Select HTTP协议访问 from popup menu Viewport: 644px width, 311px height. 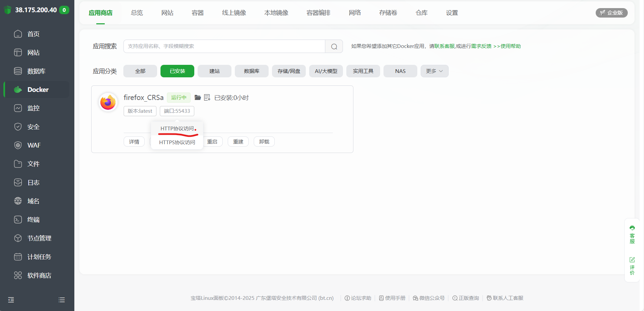(x=177, y=129)
